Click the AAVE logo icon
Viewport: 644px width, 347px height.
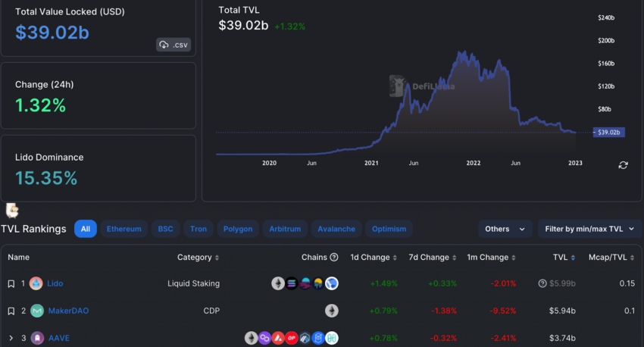tap(37, 338)
